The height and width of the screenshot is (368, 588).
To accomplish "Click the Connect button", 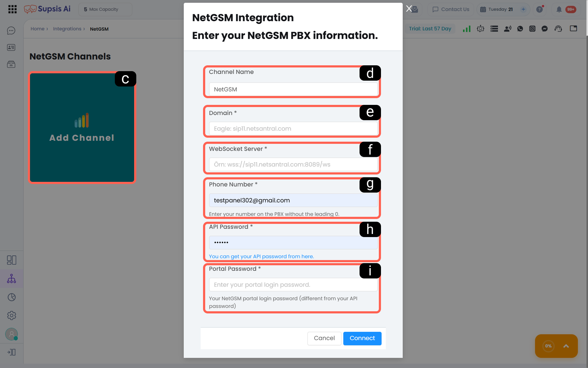I will (362, 338).
